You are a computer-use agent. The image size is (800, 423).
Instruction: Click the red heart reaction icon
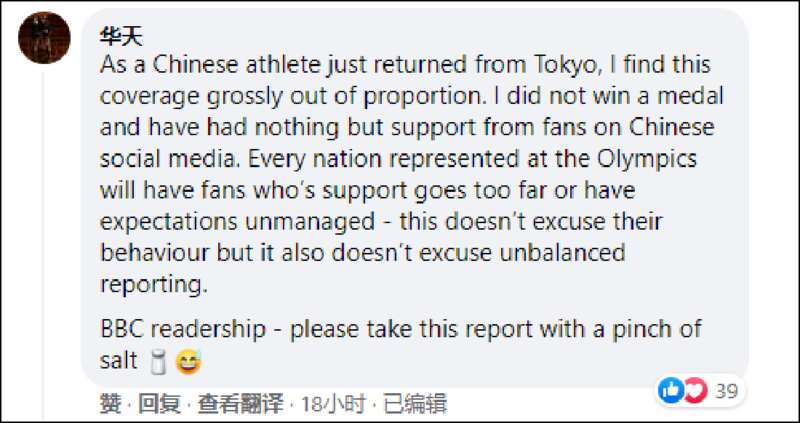(695, 391)
